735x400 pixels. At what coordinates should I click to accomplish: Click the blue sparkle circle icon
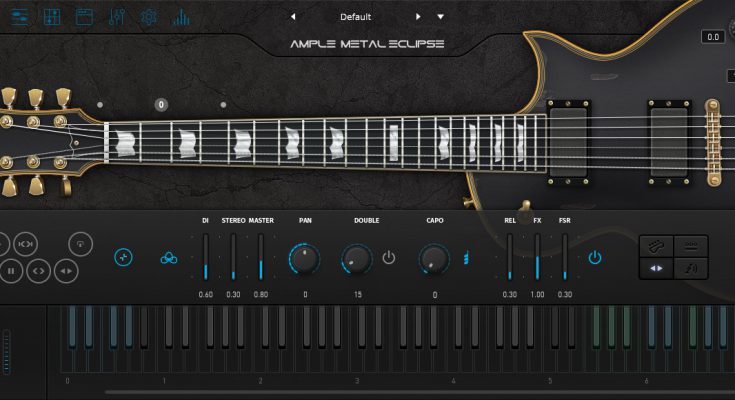[123, 258]
